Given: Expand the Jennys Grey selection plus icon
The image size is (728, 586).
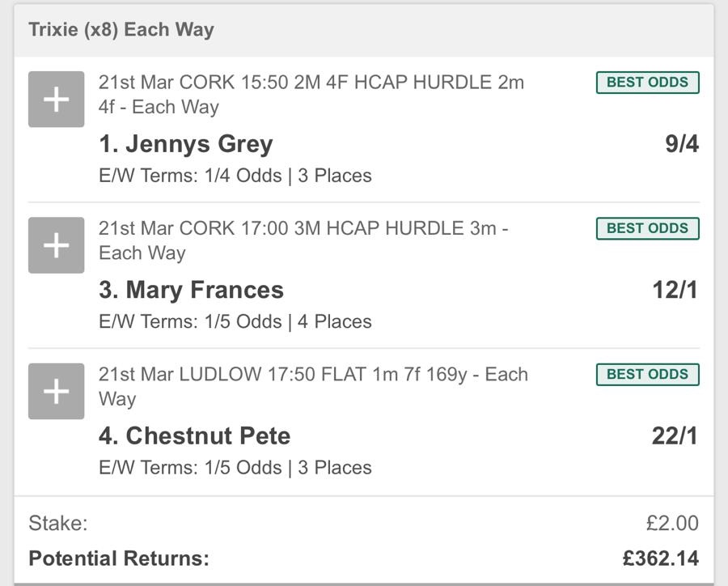Looking at the screenshot, I should point(56,100).
